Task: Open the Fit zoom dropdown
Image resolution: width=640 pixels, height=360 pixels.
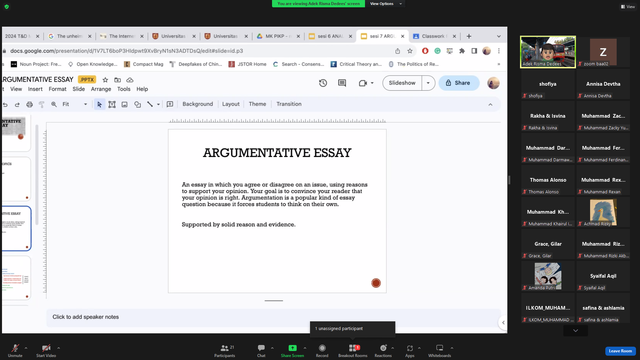Action: click(75, 104)
